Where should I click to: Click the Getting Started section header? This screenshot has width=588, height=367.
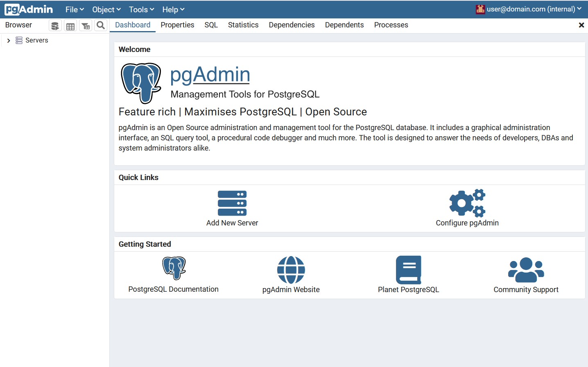(145, 244)
